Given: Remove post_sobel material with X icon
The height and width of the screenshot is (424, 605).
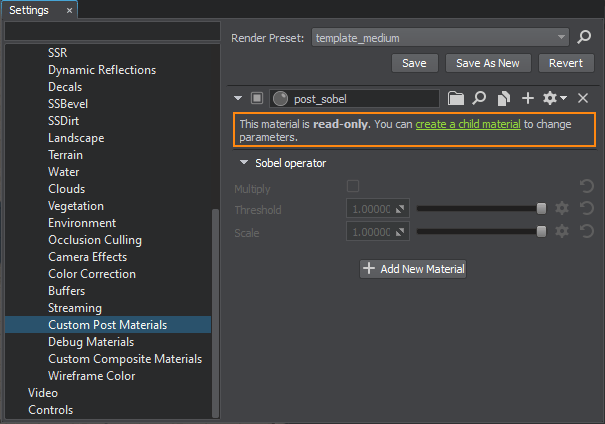Looking at the screenshot, I should point(583,99).
